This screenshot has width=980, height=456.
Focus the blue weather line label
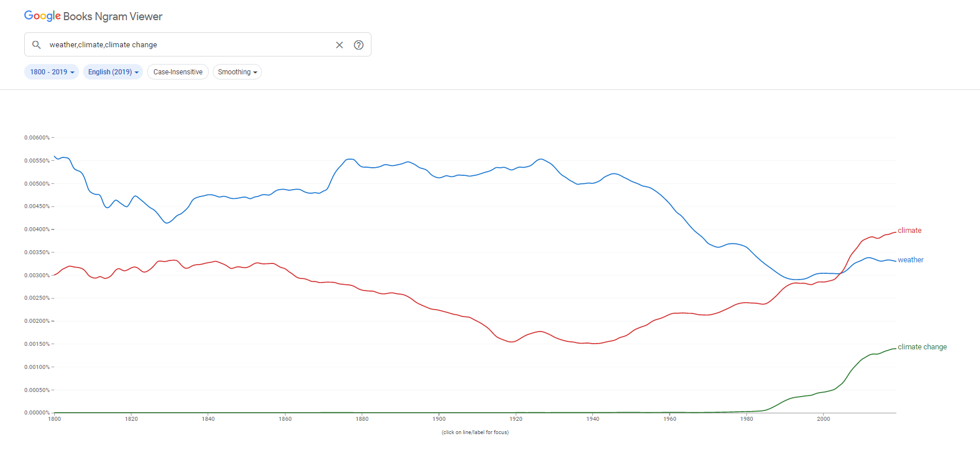pyautogui.click(x=910, y=260)
